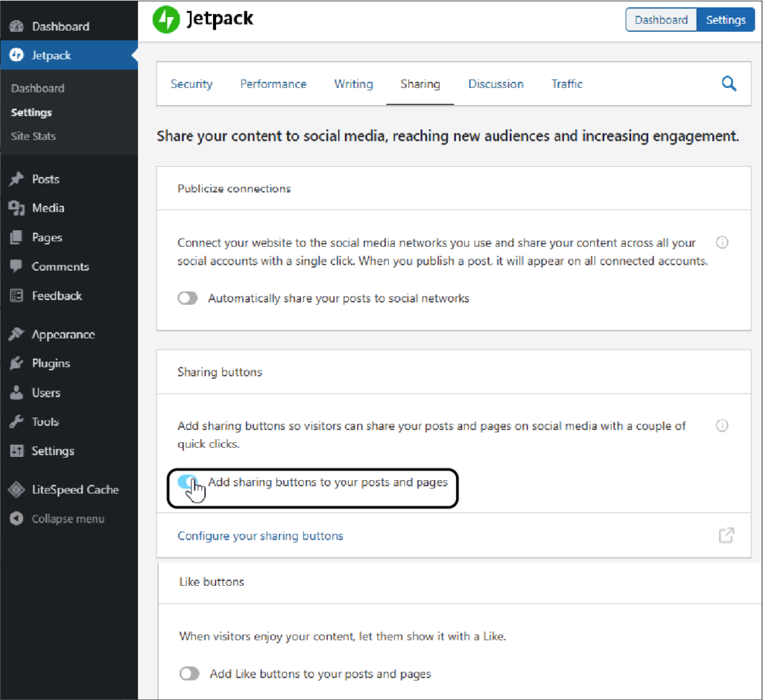Click the LiteSpeed Cache diamond icon

pyautogui.click(x=16, y=489)
